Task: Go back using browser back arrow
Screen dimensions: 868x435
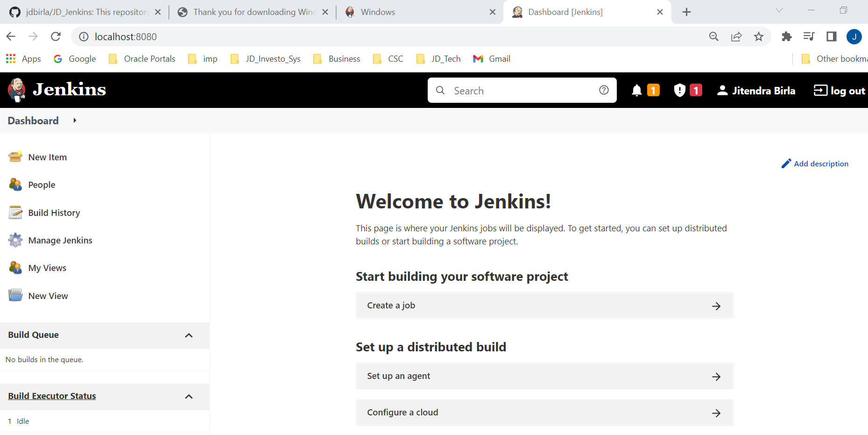Action: [x=11, y=36]
